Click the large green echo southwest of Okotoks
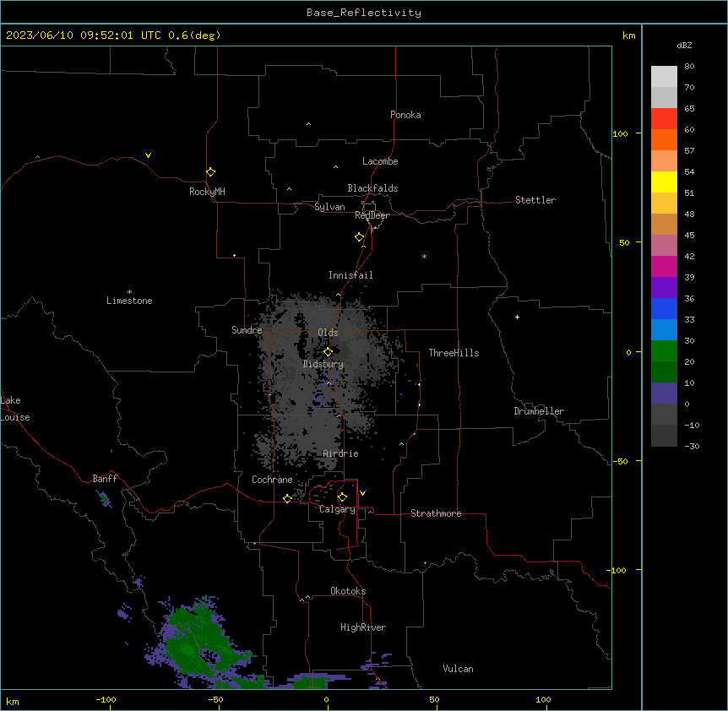The width and height of the screenshot is (728, 711). pos(198,643)
